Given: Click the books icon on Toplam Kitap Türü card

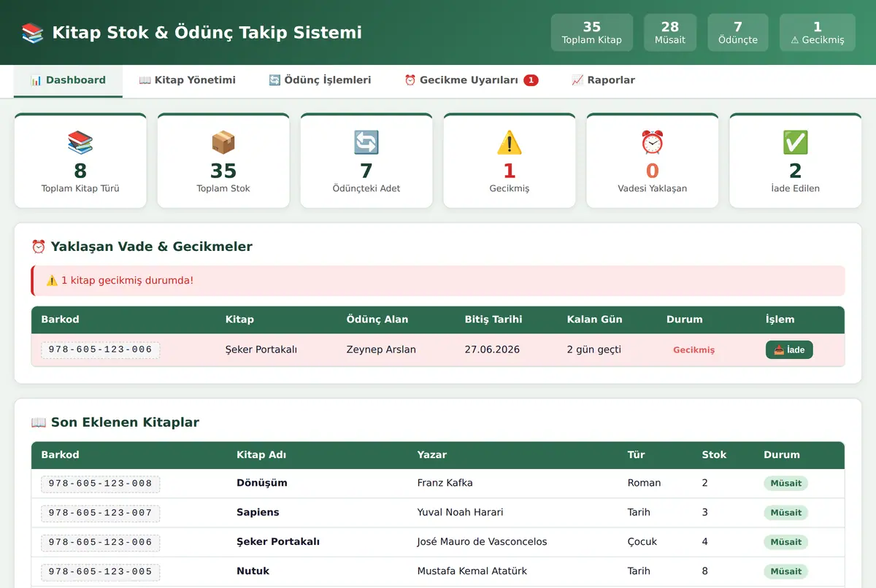Looking at the screenshot, I should (x=80, y=142).
